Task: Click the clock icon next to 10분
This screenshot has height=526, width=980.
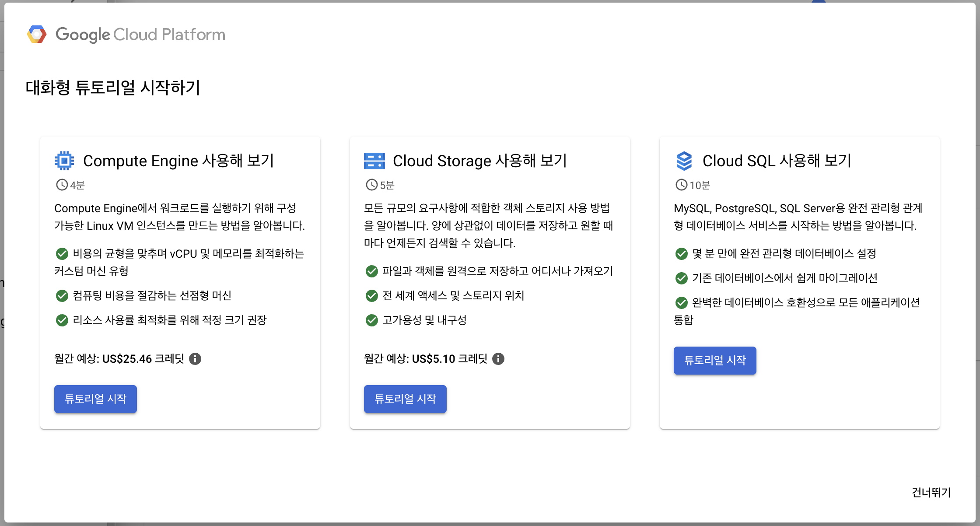Action: tap(681, 185)
